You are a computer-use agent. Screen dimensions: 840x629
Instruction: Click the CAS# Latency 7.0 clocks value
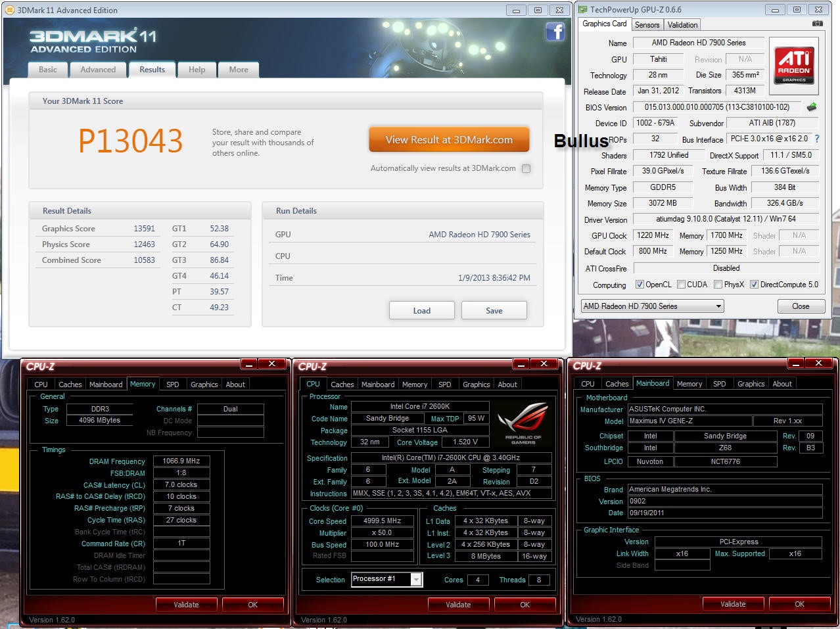[x=181, y=485]
